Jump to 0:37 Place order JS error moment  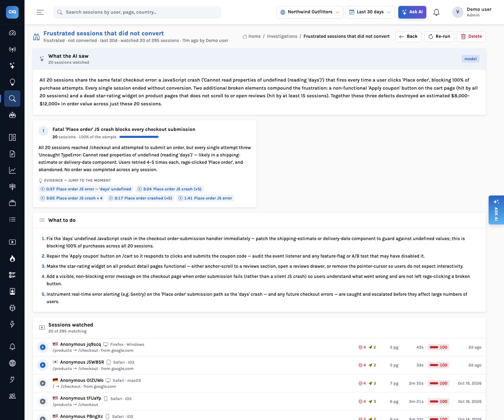(x=86, y=189)
